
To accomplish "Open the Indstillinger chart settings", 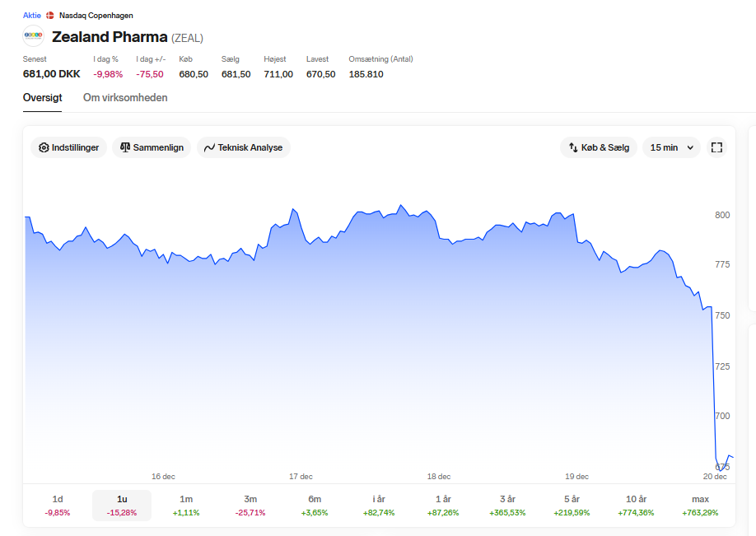I will (x=68, y=147).
